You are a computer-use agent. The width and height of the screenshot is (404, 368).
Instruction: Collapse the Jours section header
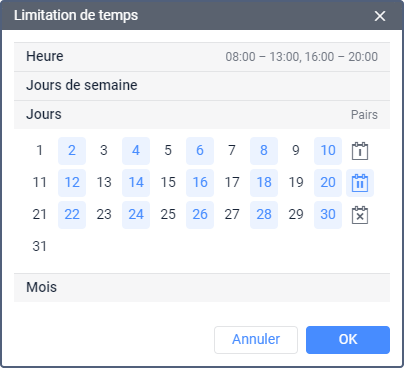[202, 115]
